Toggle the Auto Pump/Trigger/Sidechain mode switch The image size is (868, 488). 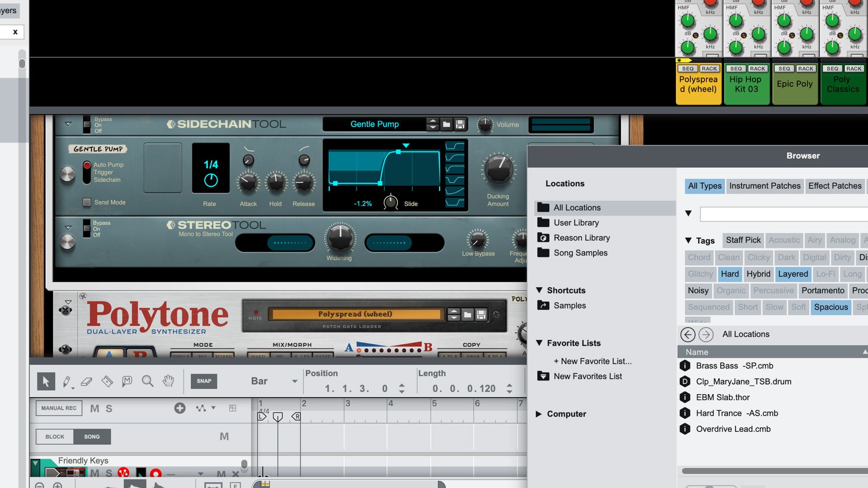click(87, 172)
